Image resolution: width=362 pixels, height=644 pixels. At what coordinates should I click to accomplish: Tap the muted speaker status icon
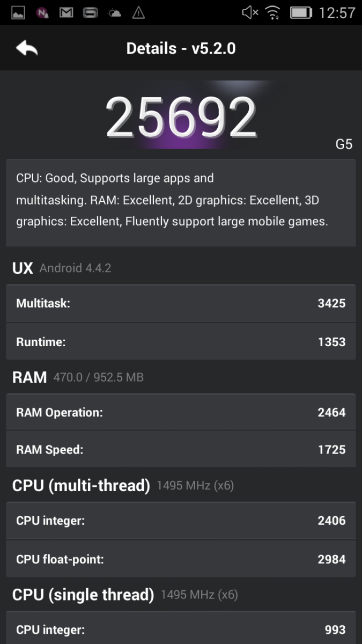pyautogui.click(x=250, y=12)
